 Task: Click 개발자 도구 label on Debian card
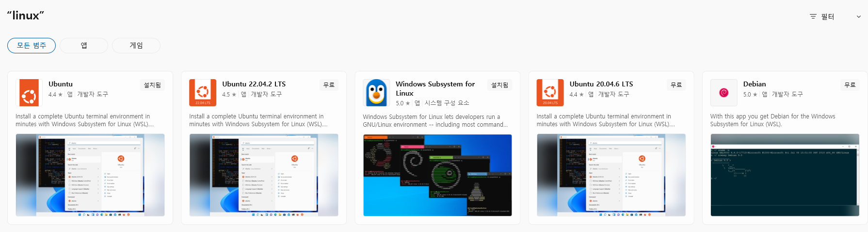click(787, 94)
